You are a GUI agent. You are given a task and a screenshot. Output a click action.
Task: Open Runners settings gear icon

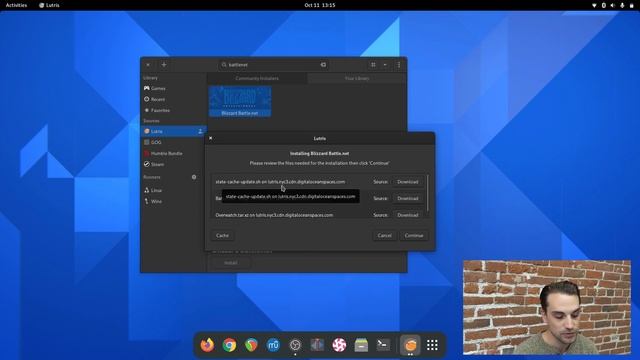click(x=194, y=177)
